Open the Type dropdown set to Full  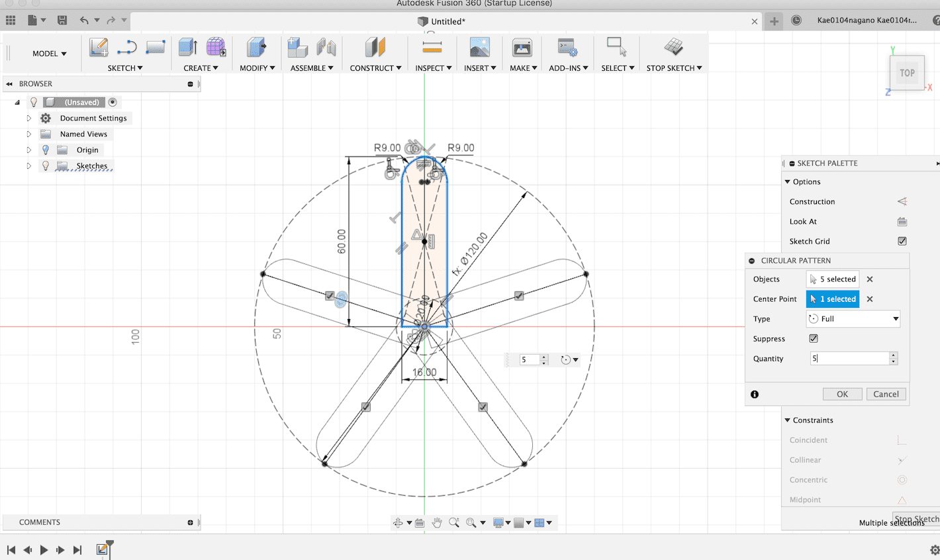point(853,319)
